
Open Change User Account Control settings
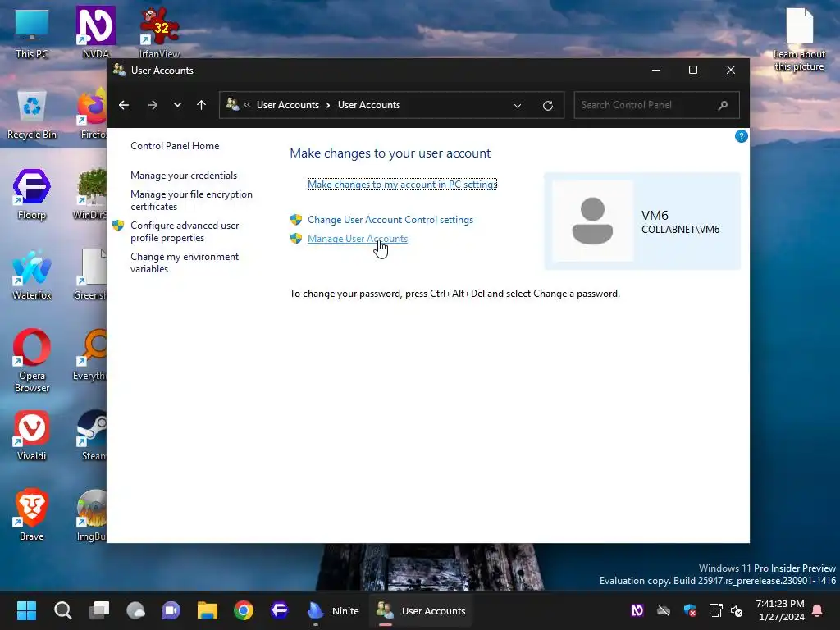click(x=390, y=220)
